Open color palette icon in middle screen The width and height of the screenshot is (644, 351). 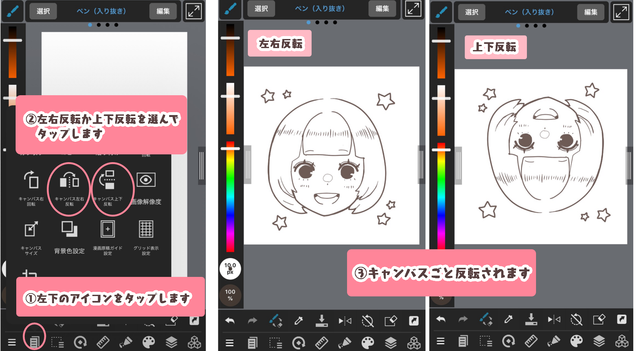(x=368, y=343)
